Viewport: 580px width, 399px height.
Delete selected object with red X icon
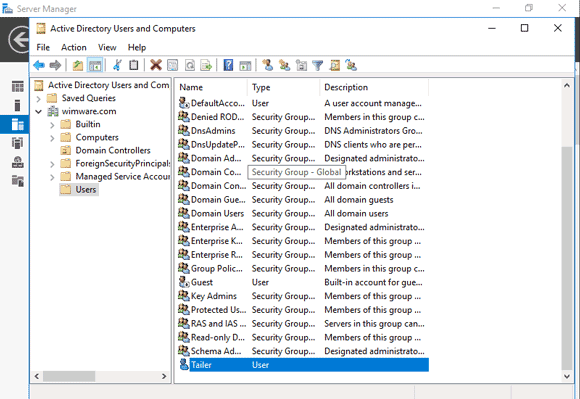156,65
